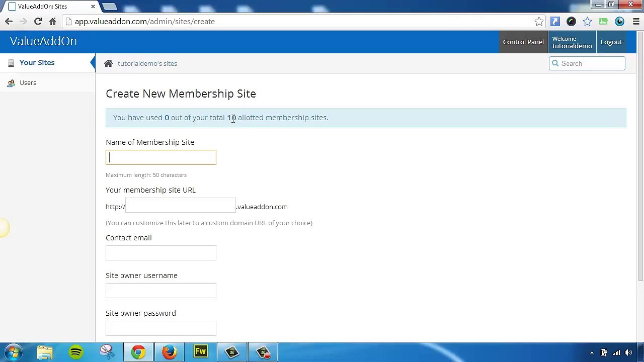Open Chrome from taskbar
This screenshot has height=362, width=644.
[138, 352]
